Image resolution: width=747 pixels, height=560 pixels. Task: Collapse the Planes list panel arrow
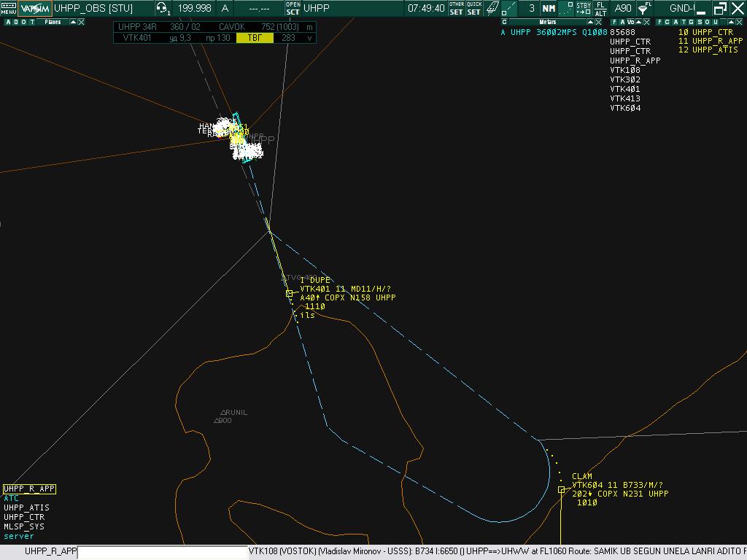tap(73, 22)
